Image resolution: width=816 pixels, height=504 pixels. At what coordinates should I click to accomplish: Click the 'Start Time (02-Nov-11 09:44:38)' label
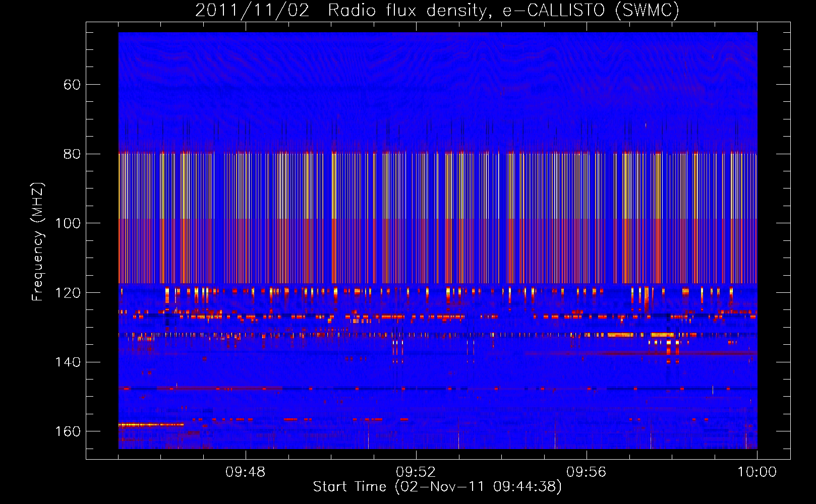click(x=437, y=487)
